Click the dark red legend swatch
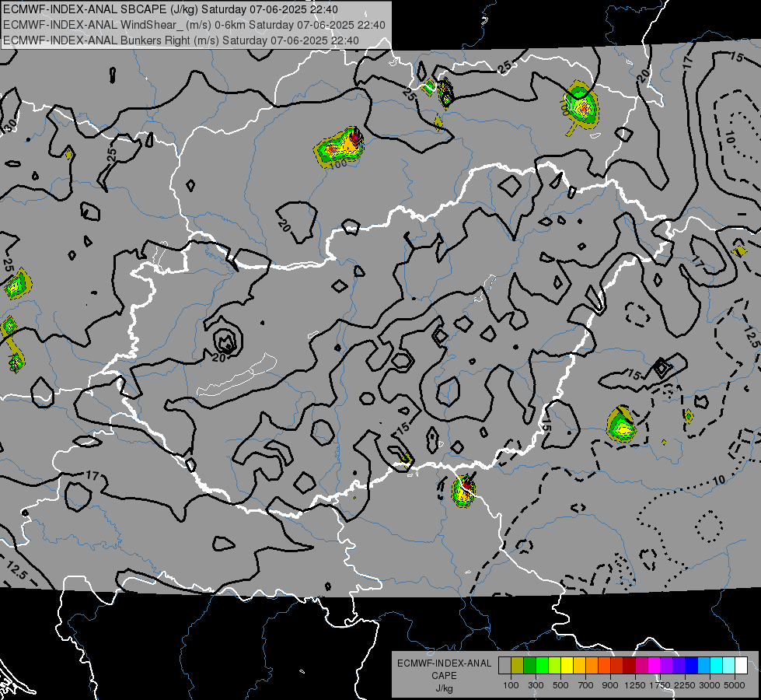This screenshot has height=700, width=761. 629,666
